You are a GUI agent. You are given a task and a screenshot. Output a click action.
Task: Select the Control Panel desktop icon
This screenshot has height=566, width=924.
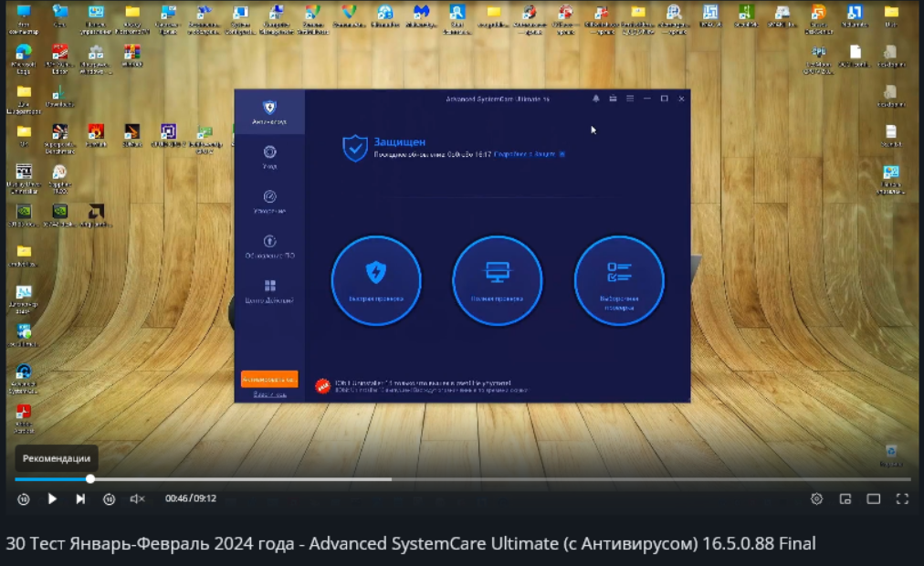click(96, 19)
